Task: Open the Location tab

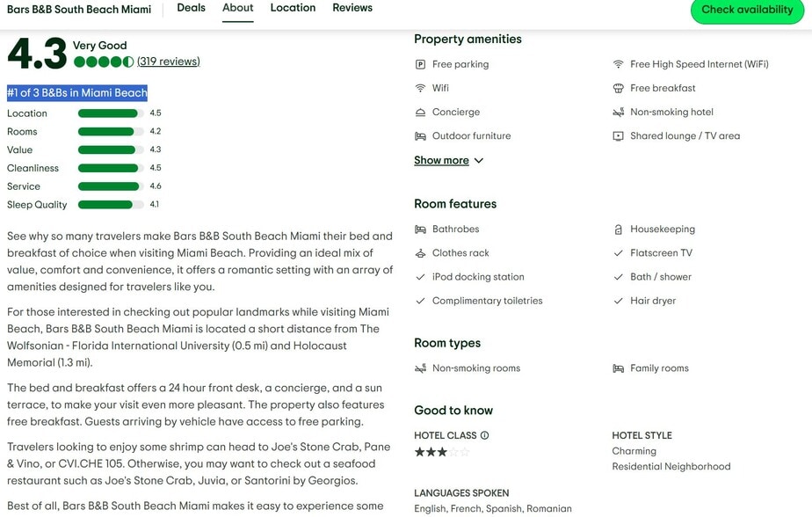Action: (x=293, y=8)
